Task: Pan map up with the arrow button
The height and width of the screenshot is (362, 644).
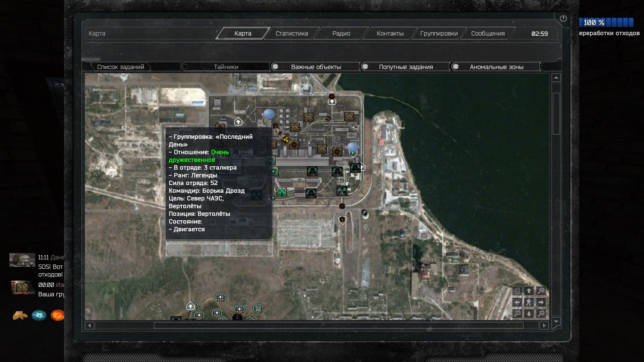Action: 529,291
